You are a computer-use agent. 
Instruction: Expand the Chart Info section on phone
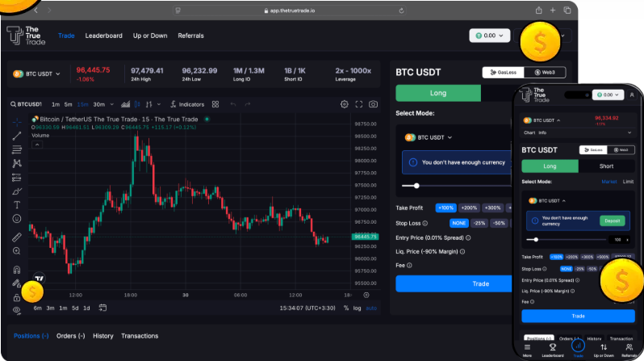pyautogui.click(x=577, y=132)
